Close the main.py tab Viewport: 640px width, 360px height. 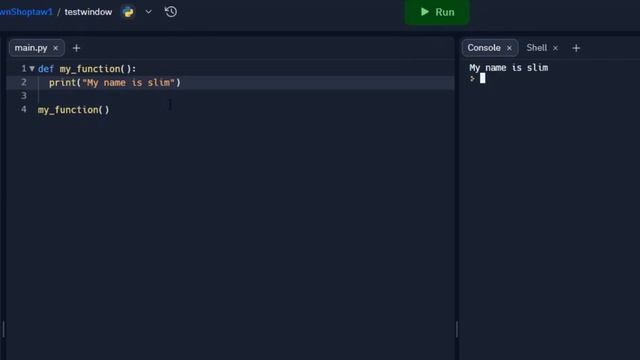pos(56,48)
